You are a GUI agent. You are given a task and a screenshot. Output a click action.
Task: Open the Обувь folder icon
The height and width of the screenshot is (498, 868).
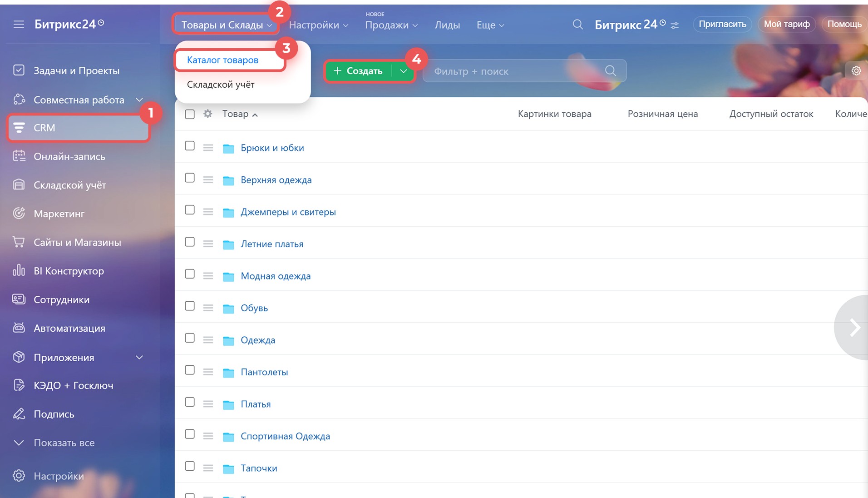(228, 309)
